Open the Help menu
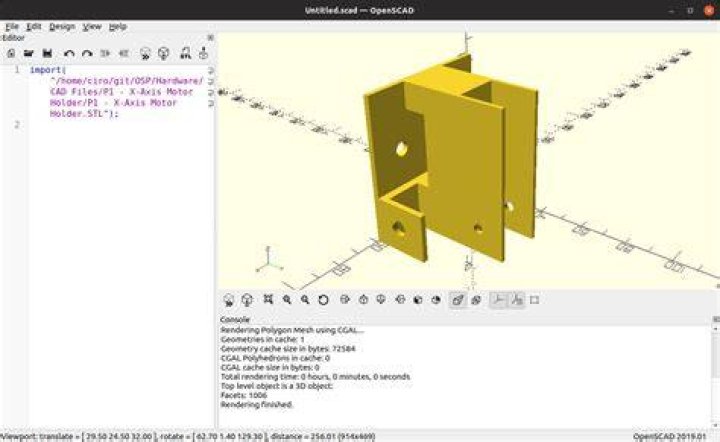The width and height of the screenshot is (720, 442). pyautogui.click(x=118, y=27)
